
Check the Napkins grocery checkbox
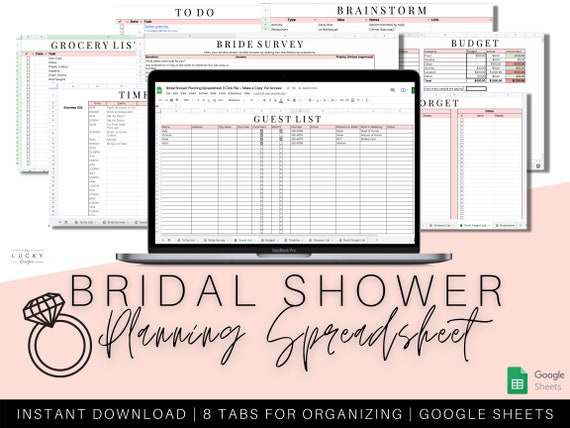pos(28,71)
